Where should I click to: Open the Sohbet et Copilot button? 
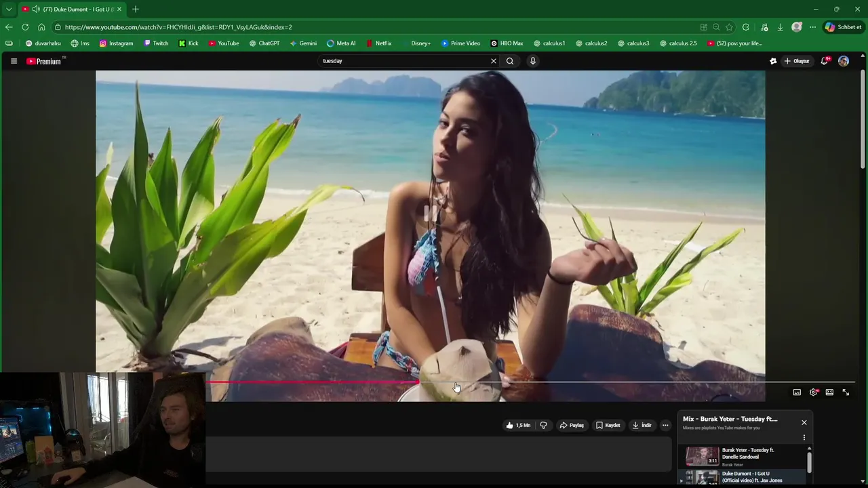click(843, 27)
